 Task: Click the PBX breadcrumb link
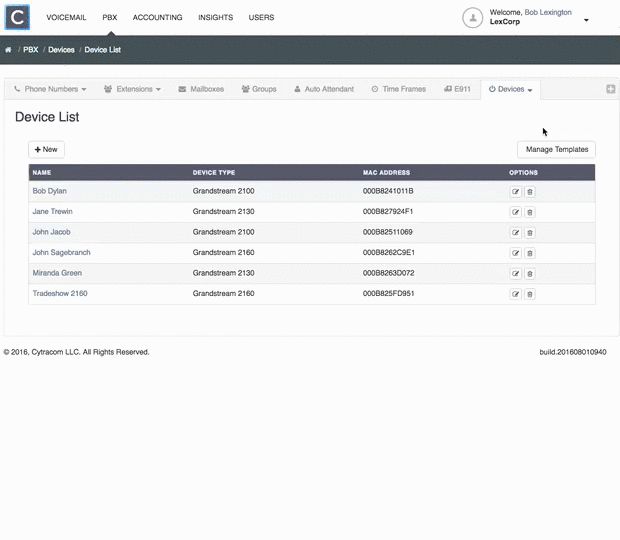click(30, 50)
